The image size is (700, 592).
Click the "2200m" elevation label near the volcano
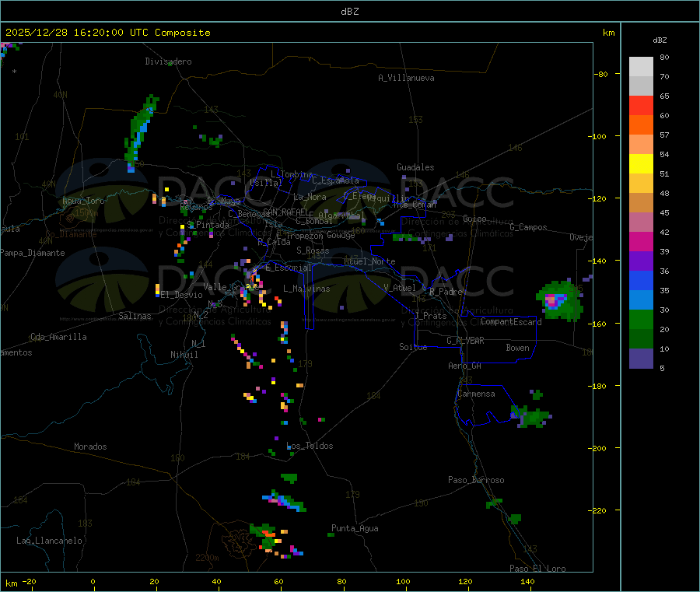pyautogui.click(x=207, y=558)
